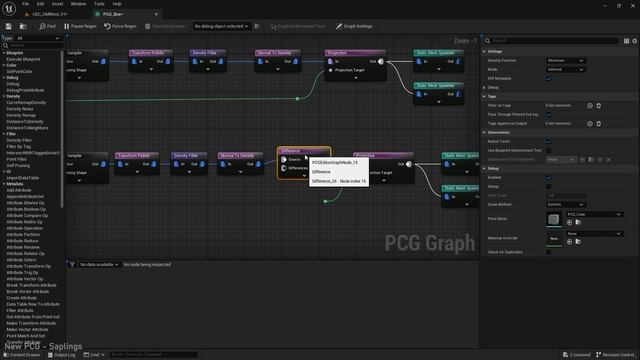
Task: Click the Differences input pin of Difference node
Action: click(x=284, y=168)
